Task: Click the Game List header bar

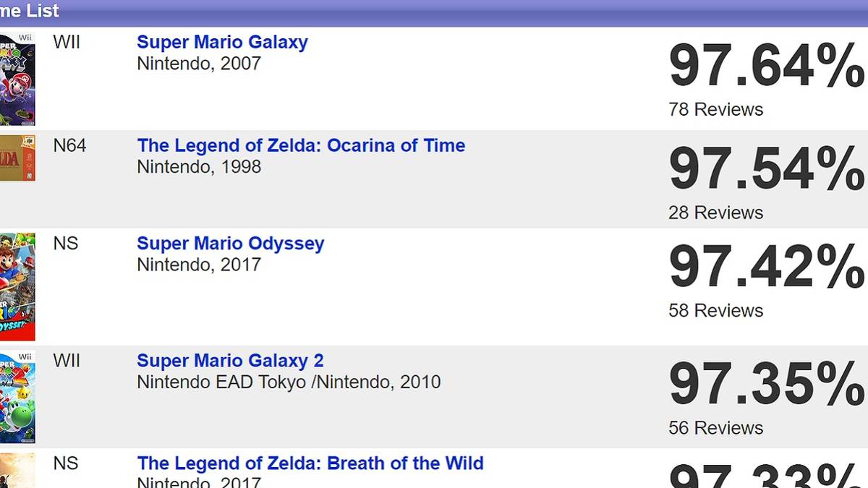Action: point(434,12)
